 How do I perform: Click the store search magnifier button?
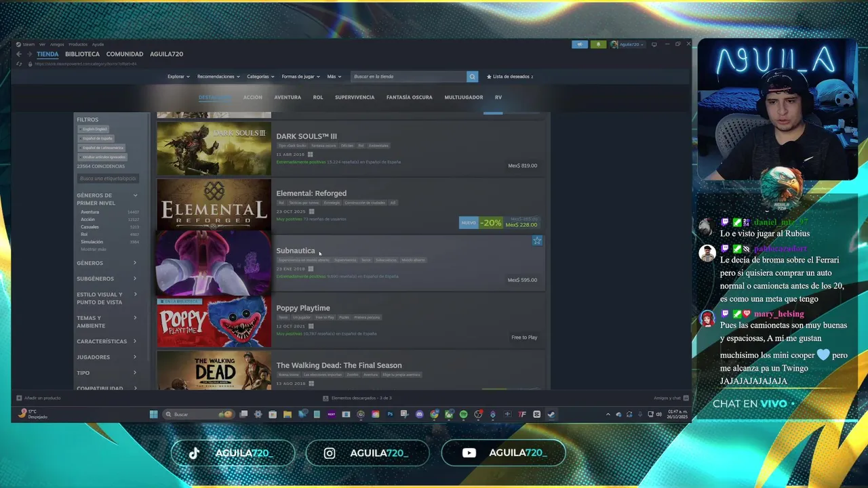(x=472, y=77)
